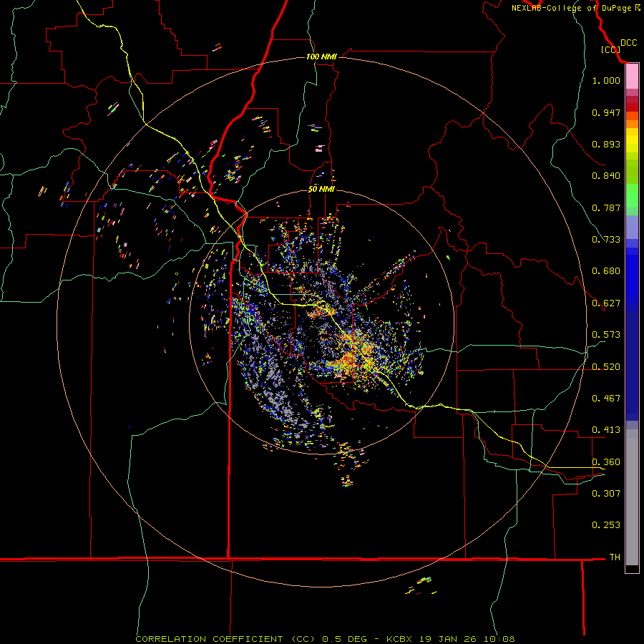The width and height of the screenshot is (644, 644).
Task: Click the TH threshold label
Action: (x=615, y=557)
